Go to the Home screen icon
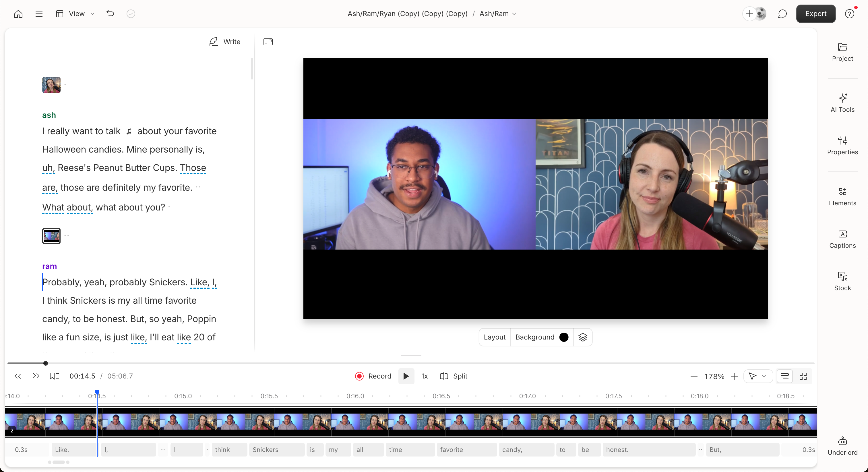Screen dimensions: 868x472 [18, 14]
